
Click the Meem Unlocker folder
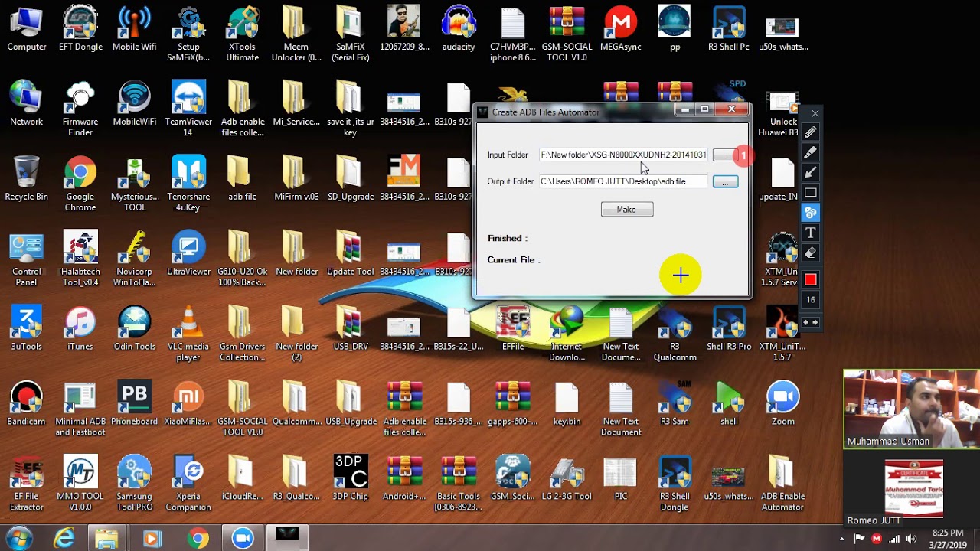click(296, 34)
